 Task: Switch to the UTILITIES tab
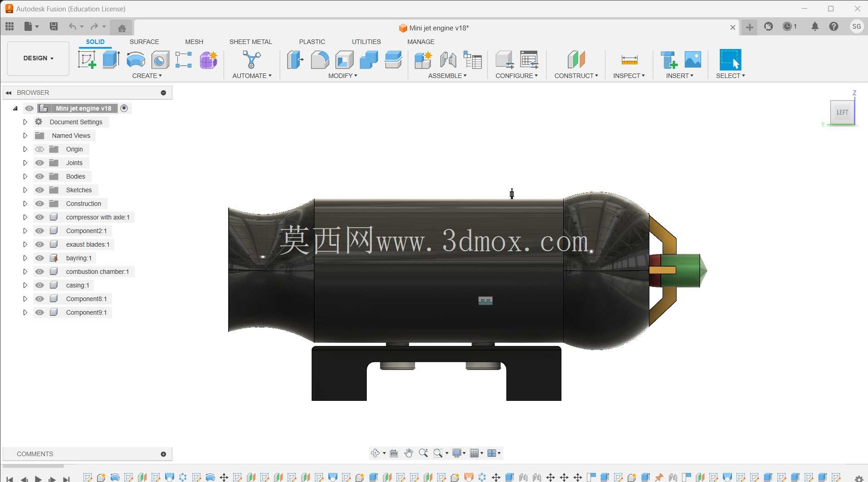[366, 42]
